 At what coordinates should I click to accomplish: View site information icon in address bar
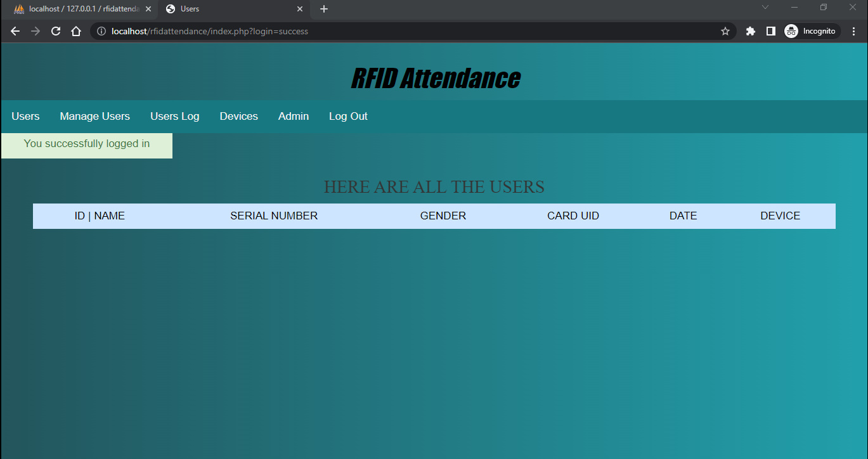tap(101, 31)
